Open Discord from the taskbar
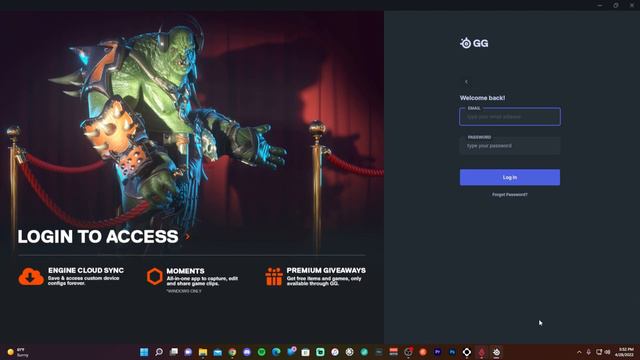This screenshot has width=640, height=360. click(x=247, y=352)
